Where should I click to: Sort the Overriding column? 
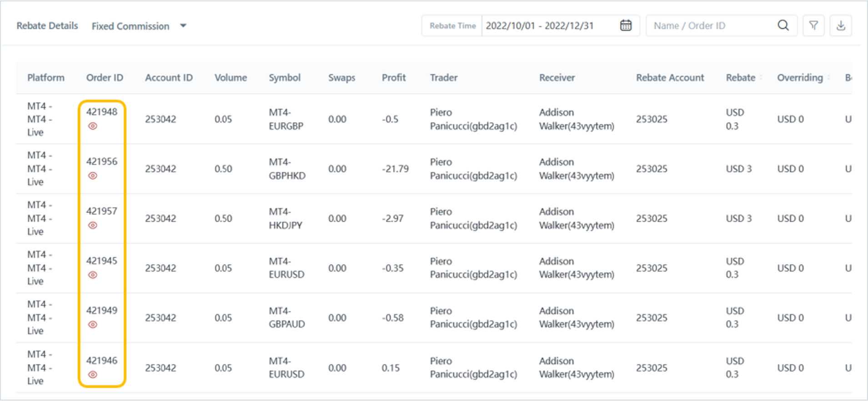tap(828, 78)
